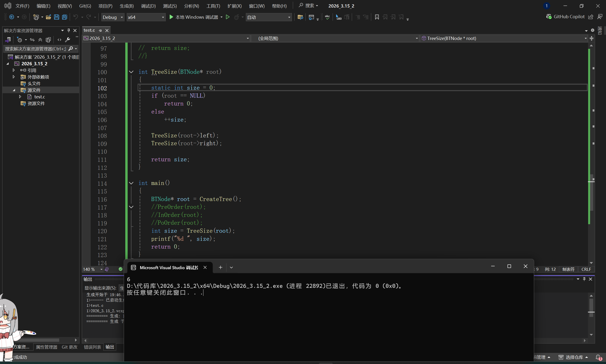Click 本地 Windows 调试器 run button
Image resolution: width=606 pixels, height=364 pixels.
coord(194,17)
